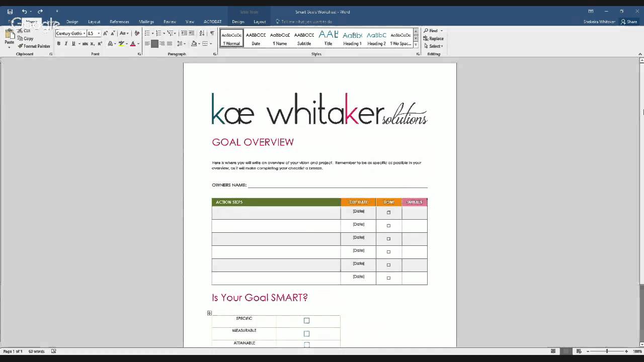Screen dimensions: 644x362
Task: Click the Redo arrow icon
Action: click(x=40, y=12)
